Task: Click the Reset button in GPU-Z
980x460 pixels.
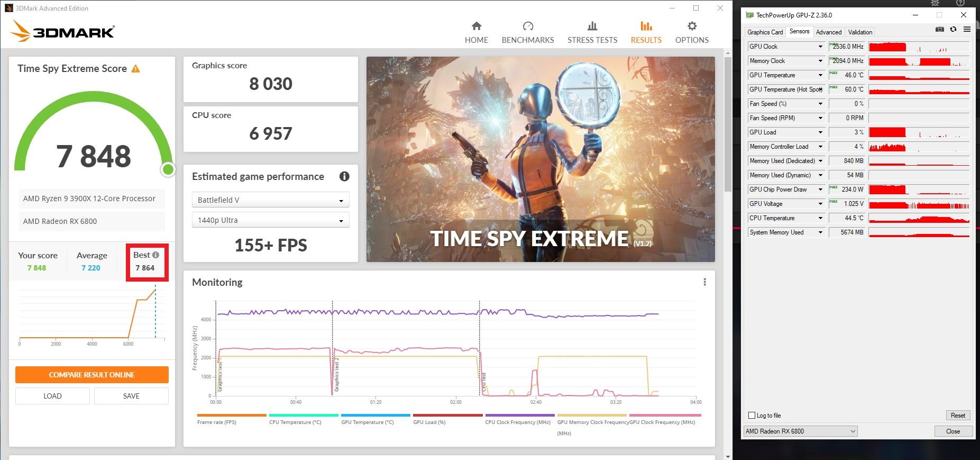Action: [x=958, y=416]
